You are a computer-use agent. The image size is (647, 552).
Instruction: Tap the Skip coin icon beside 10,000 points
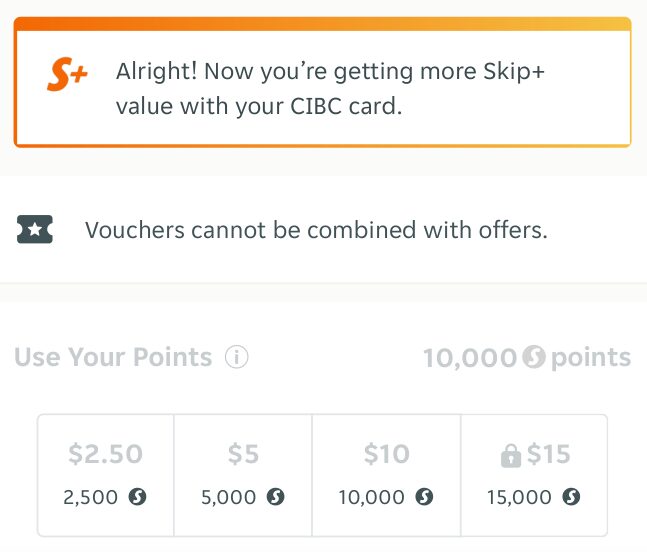pos(534,357)
